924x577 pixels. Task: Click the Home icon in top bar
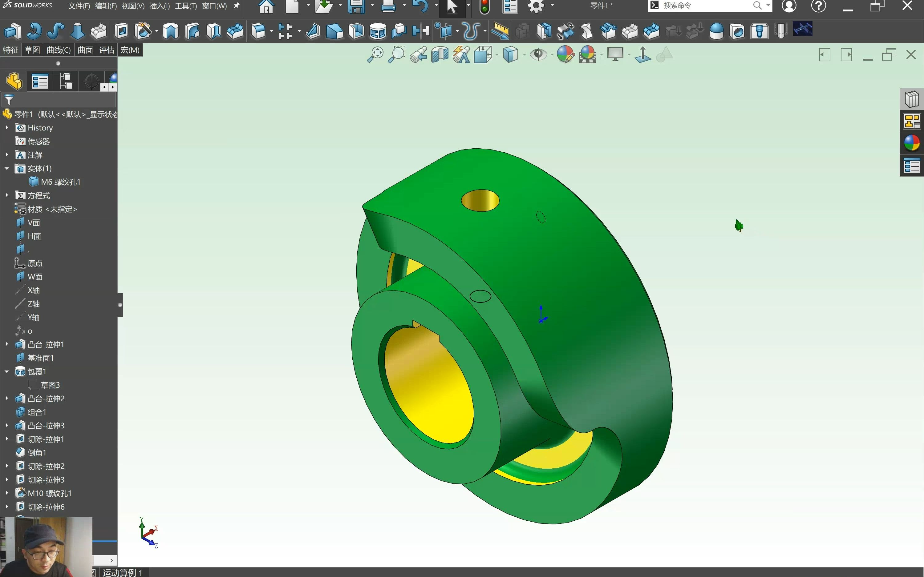[266, 6]
